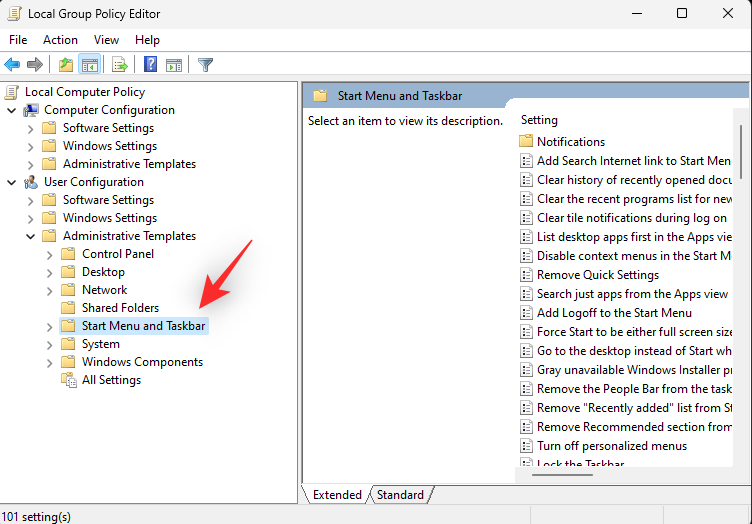Click the Filter funnel icon
This screenshot has height=524, width=752.
(x=205, y=64)
